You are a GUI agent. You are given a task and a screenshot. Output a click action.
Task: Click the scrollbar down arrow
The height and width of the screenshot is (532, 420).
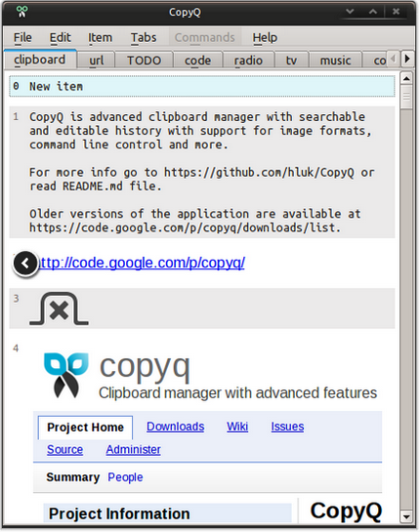tap(406, 517)
